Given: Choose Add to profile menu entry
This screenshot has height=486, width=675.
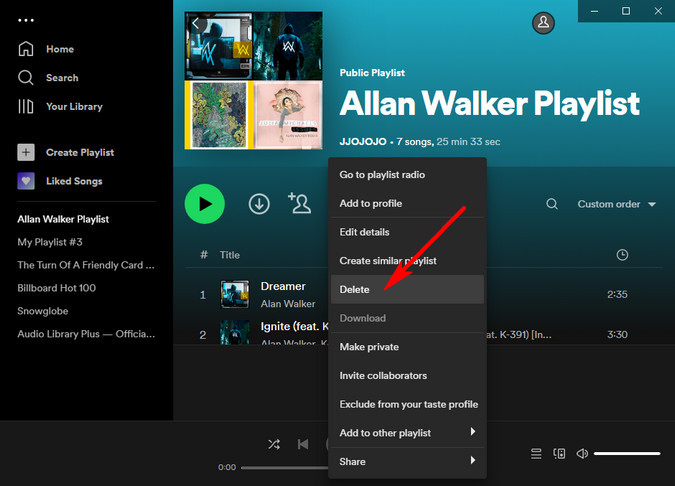Looking at the screenshot, I should [x=407, y=203].
